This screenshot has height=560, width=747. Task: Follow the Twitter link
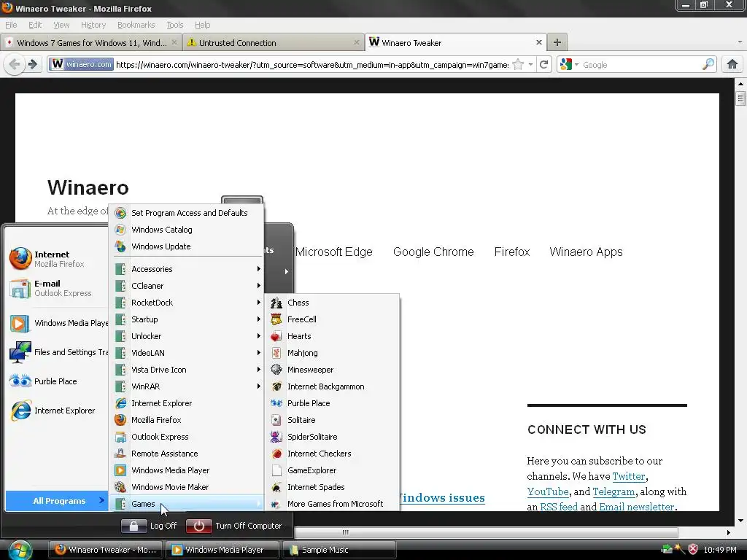(628, 476)
